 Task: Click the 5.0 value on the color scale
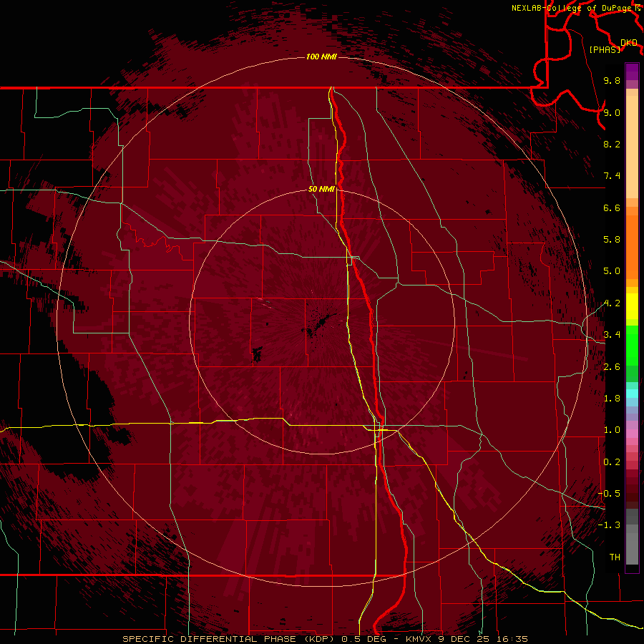tap(612, 271)
